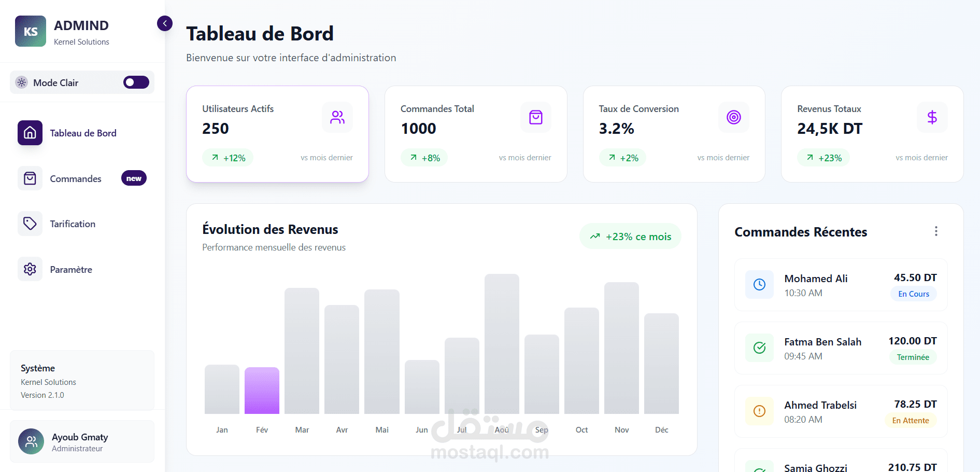Click the check icon beside Fatma Ben Salah

coord(759,348)
